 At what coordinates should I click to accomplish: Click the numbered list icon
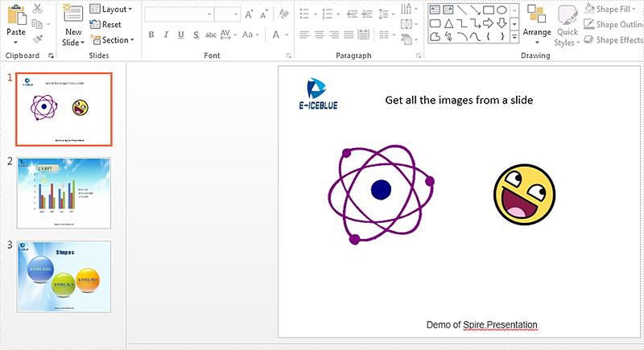click(x=328, y=14)
